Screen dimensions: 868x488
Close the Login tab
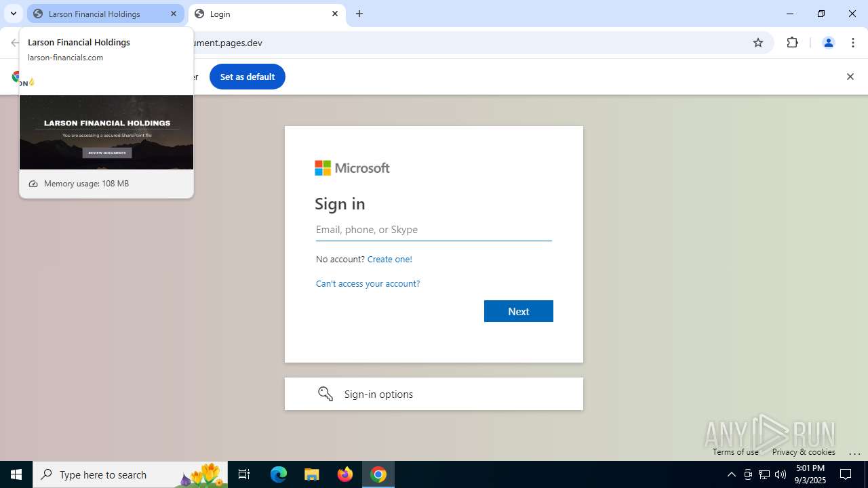click(335, 14)
